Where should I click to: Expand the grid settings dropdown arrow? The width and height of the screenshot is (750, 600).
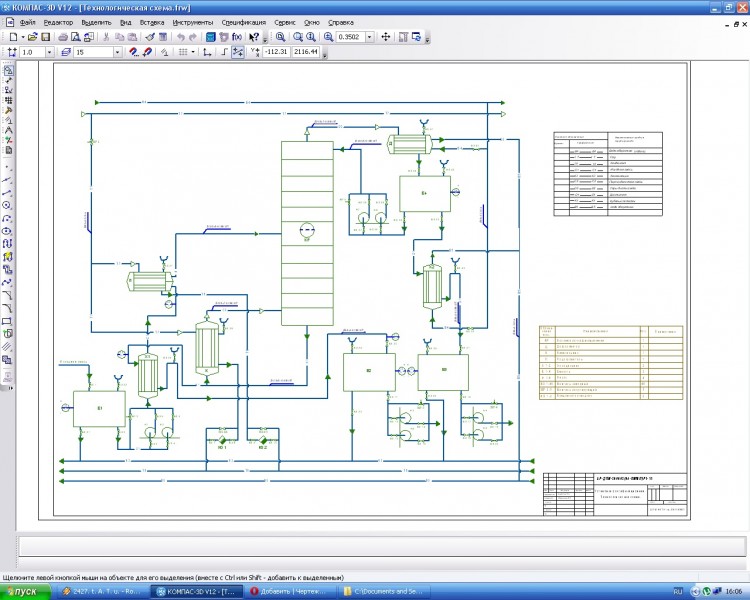[x=193, y=52]
